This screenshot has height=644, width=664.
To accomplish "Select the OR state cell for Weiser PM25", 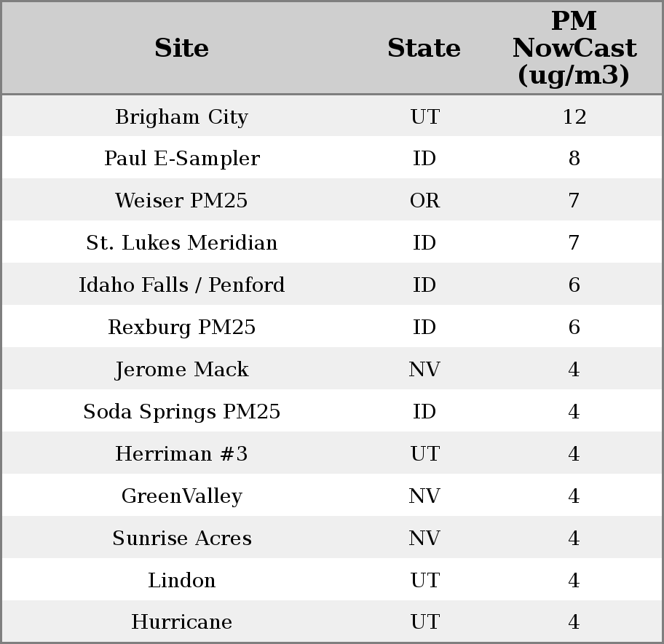I will 424,201.
